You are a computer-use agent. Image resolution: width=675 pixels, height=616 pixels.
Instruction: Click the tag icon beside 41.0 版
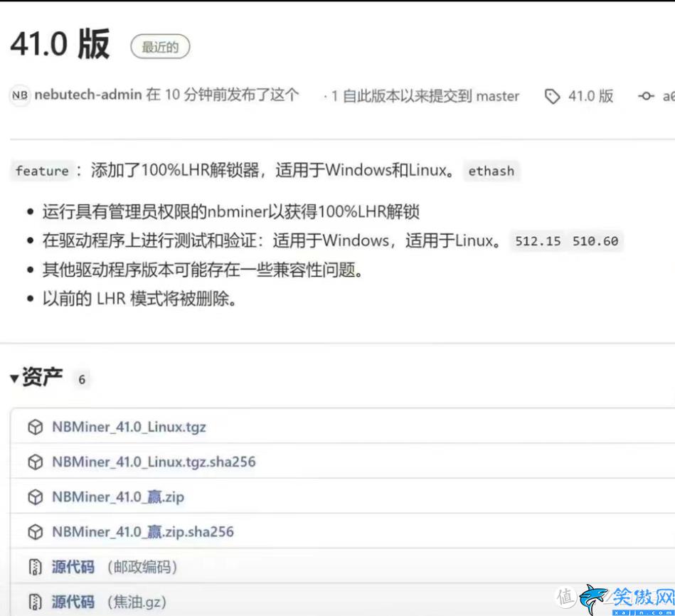[x=553, y=97]
